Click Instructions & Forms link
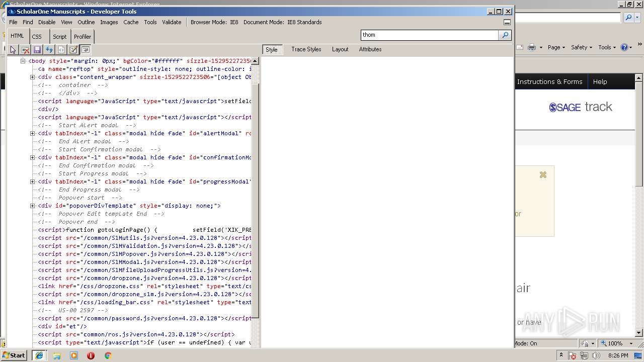 coord(549,82)
